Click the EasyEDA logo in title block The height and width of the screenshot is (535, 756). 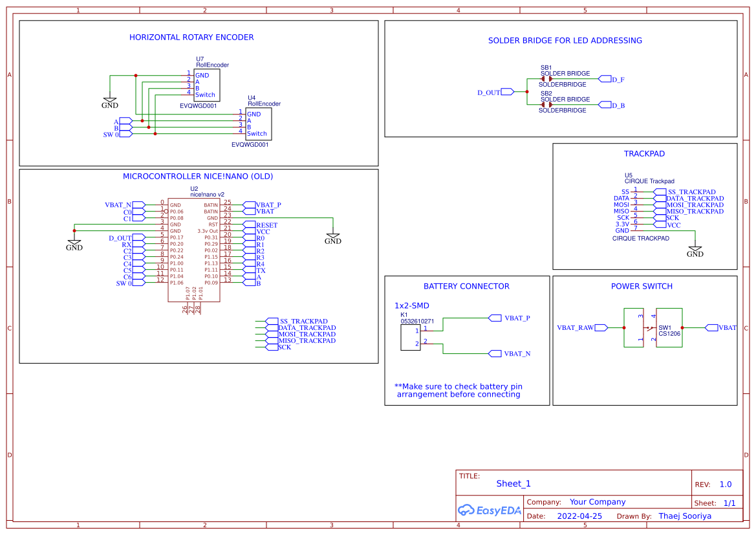click(490, 510)
